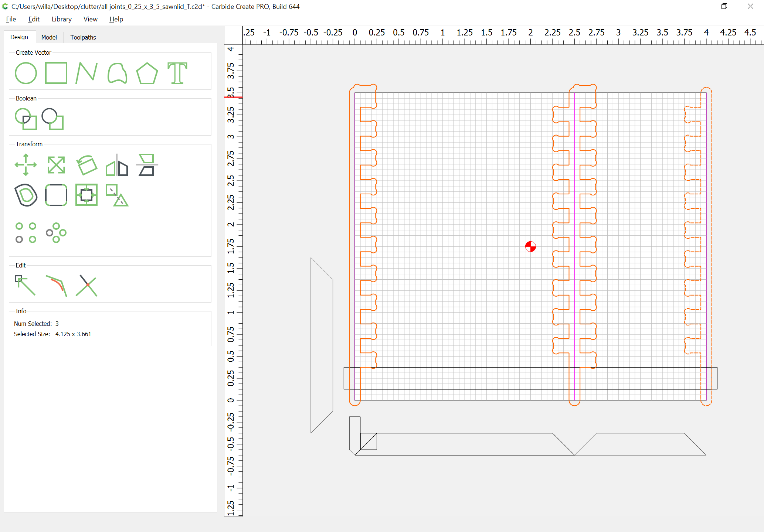Select the Circle vector tool
This screenshot has width=764, height=532.
pyautogui.click(x=26, y=73)
